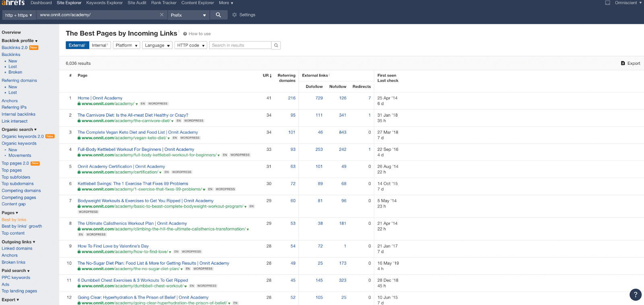Click the search icon in results filter
The image size is (644, 305).
pyautogui.click(x=276, y=45)
